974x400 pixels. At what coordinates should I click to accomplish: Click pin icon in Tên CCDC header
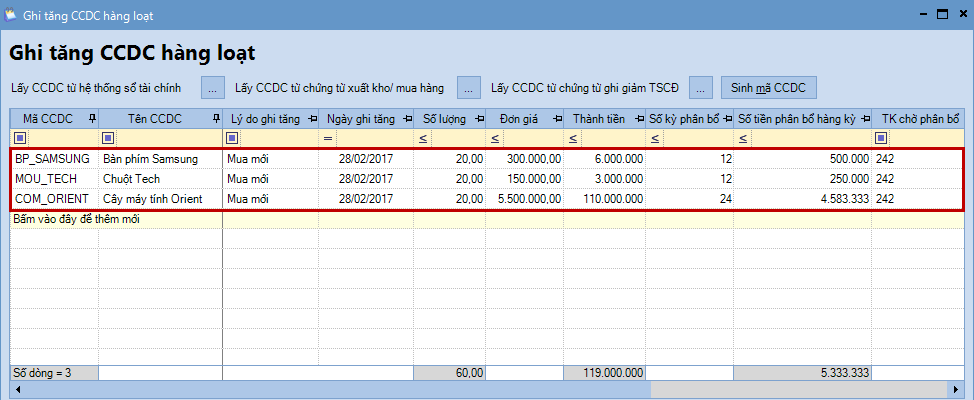click(x=216, y=119)
